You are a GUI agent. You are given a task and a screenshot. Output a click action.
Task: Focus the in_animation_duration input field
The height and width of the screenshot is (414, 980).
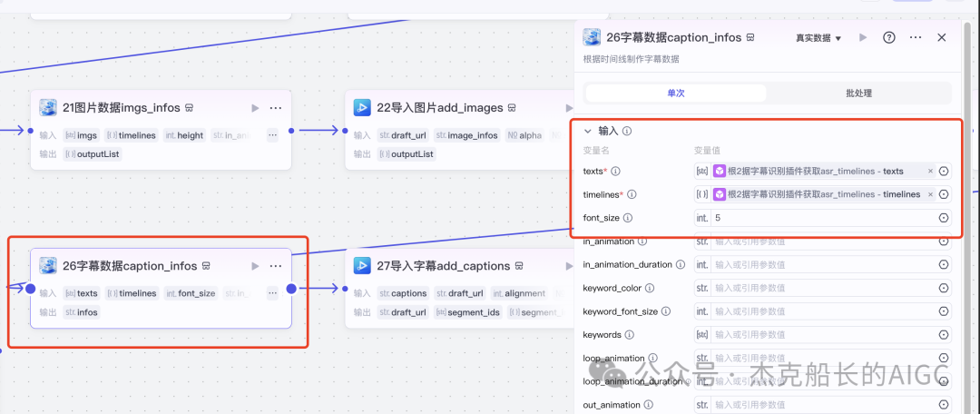click(823, 264)
